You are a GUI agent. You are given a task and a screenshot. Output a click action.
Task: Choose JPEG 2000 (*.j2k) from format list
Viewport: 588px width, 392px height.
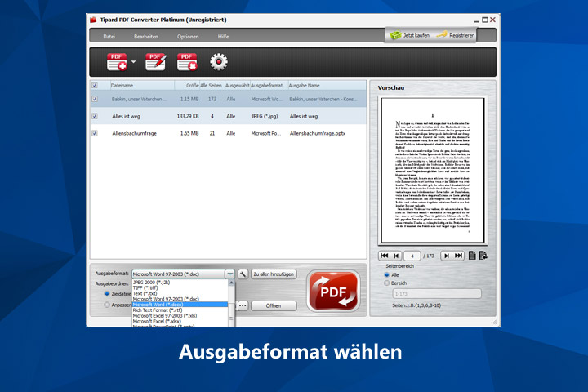click(180, 282)
